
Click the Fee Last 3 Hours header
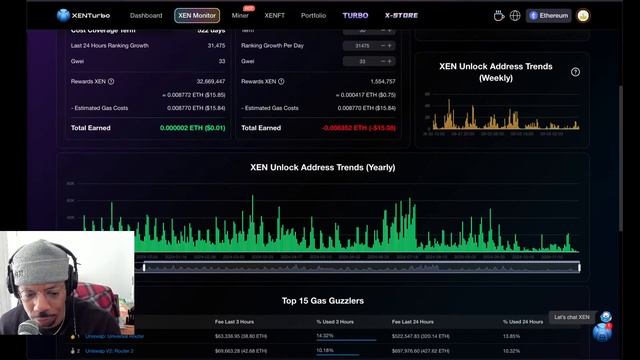(234, 322)
